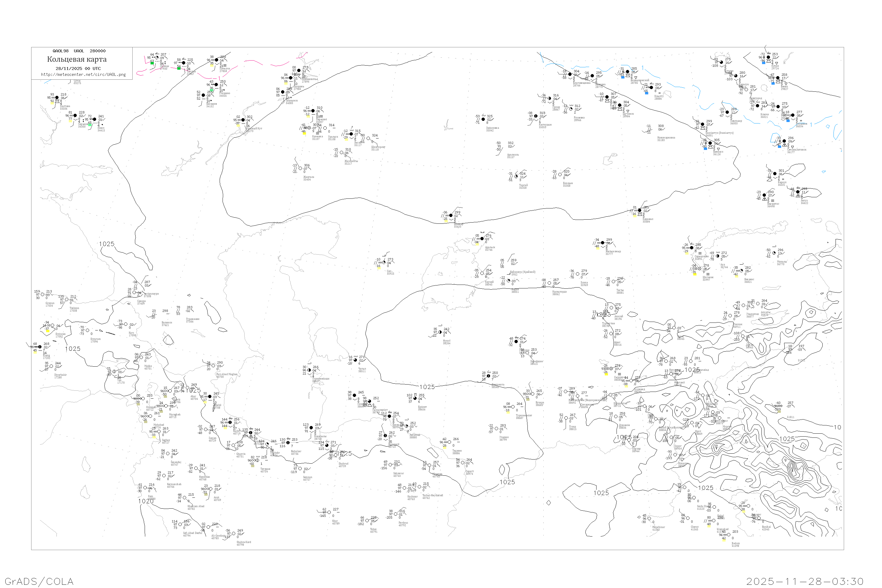The height and width of the screenshot is (588, 882).
Task: Click the Бухара open station circle
Action: (532, 394)
